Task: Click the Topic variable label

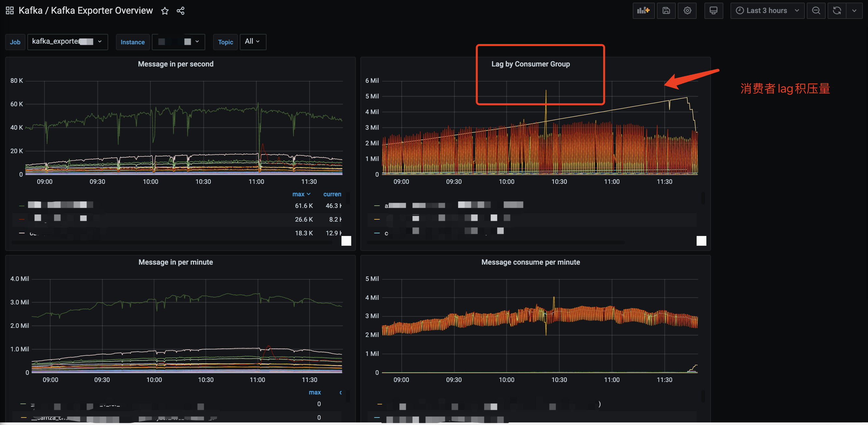Action: (x=225, y=42)
